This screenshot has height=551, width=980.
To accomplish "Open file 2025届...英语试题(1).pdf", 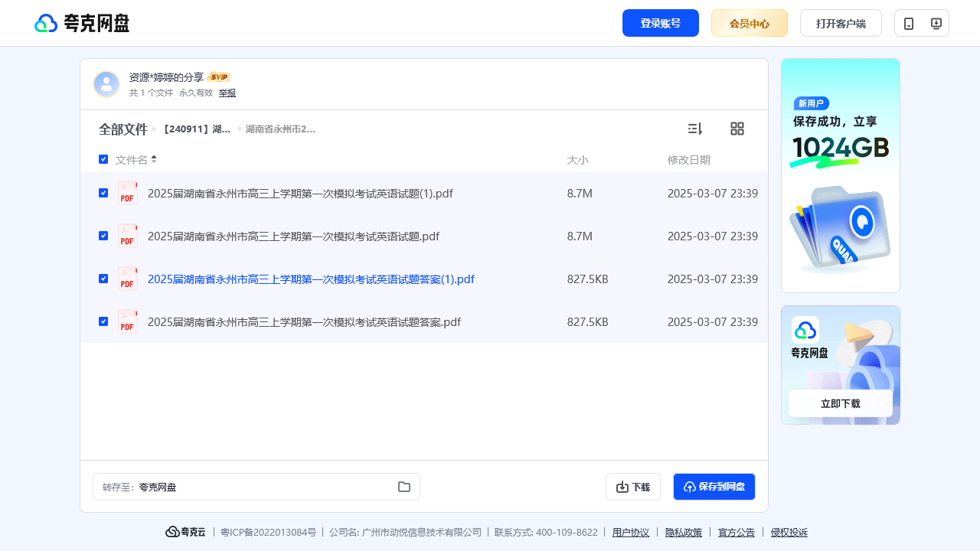I will pos(300,194).
